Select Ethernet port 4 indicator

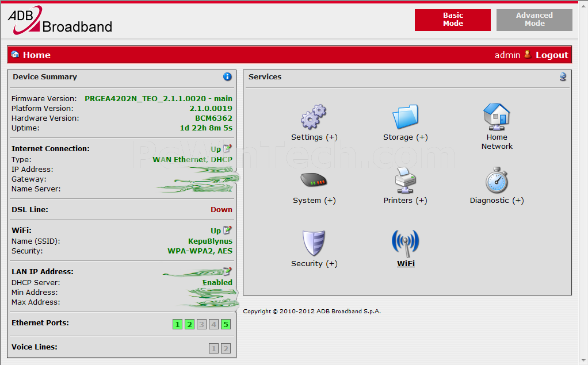[213, 324]
